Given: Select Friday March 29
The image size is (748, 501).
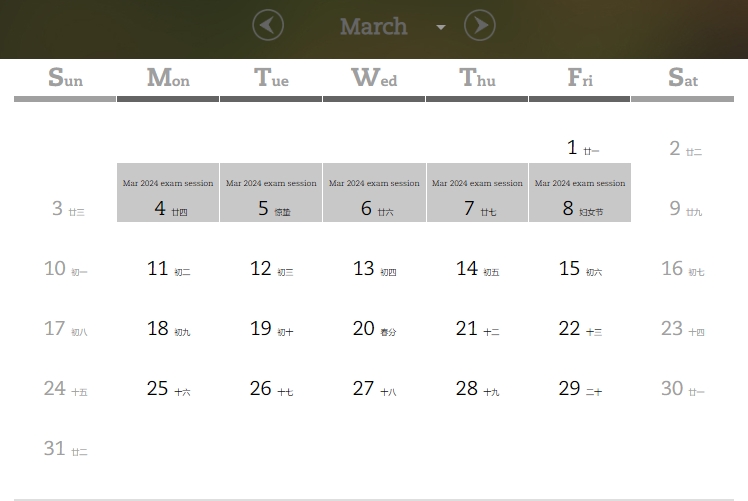Looking at the screenshot, I should coord(570,389).
